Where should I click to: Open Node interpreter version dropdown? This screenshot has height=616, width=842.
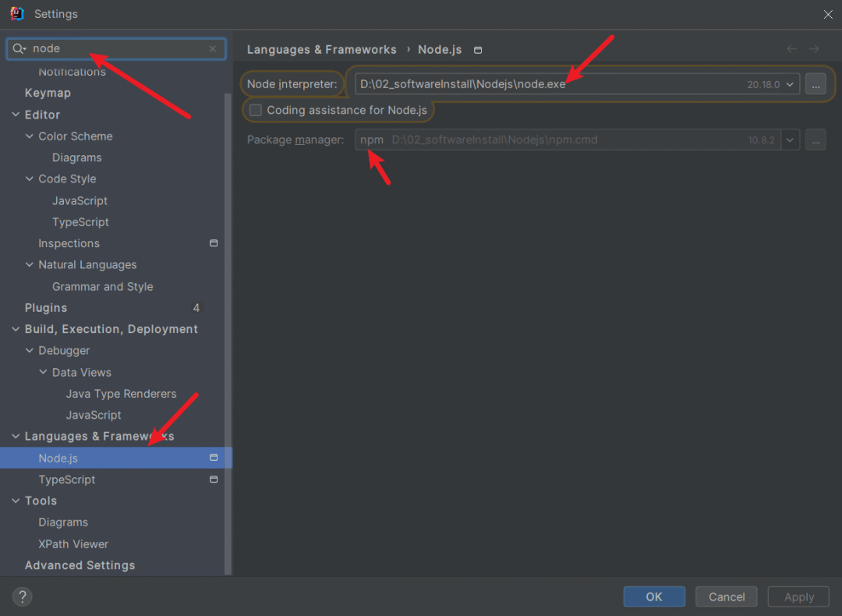tap(790, 84)
